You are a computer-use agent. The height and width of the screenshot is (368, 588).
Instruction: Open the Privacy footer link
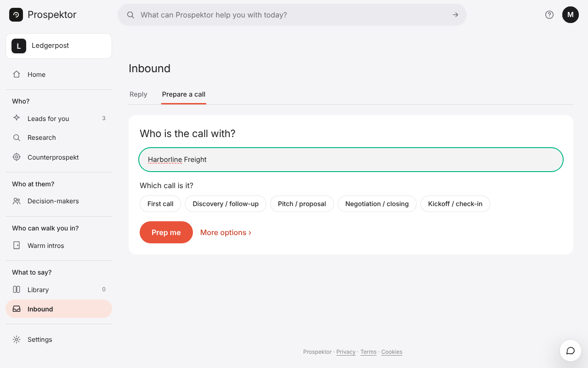(346, 352)
